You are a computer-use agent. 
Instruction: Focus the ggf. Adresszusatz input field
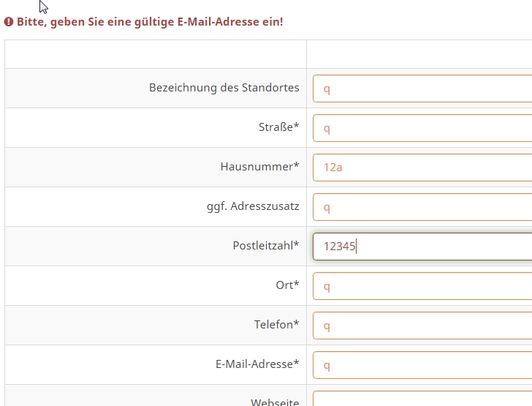click(x=422, y=207)
